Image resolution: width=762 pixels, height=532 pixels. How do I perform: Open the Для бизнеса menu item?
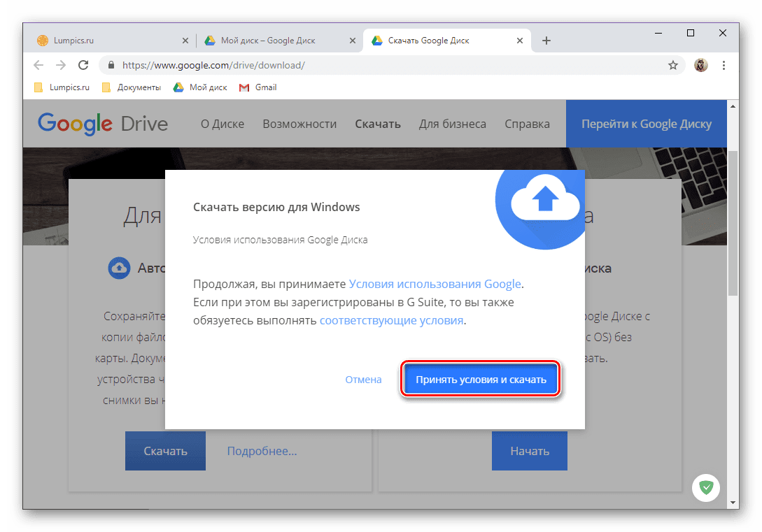pos(453,124)
